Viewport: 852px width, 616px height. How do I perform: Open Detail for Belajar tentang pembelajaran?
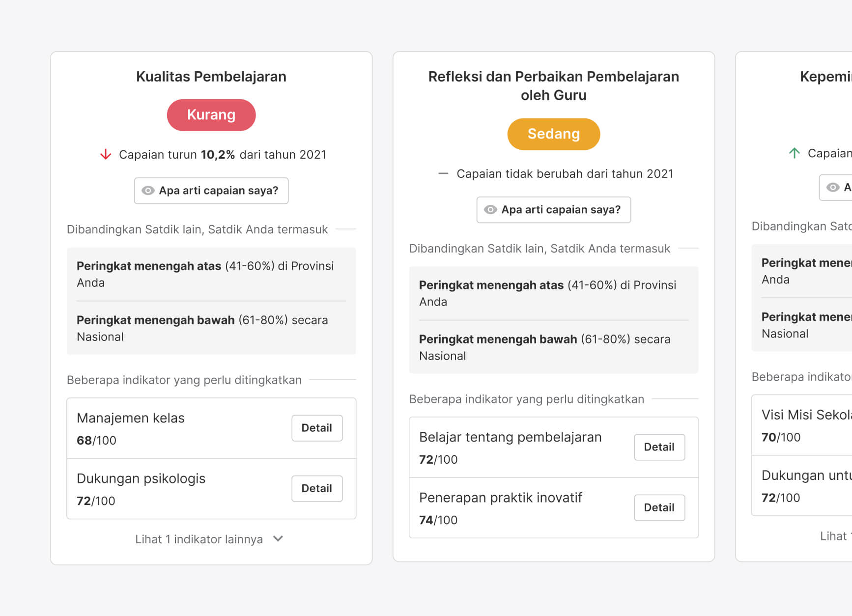pos(659,447)
